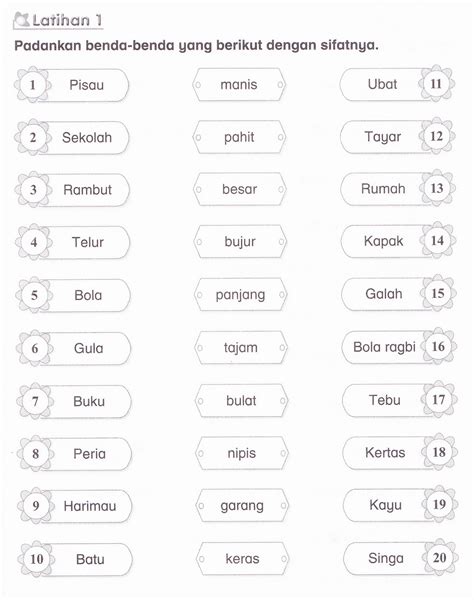Screen dimensions: 474x600
Task: Click the right dot of tajam
Action: (x=283, y=348)
